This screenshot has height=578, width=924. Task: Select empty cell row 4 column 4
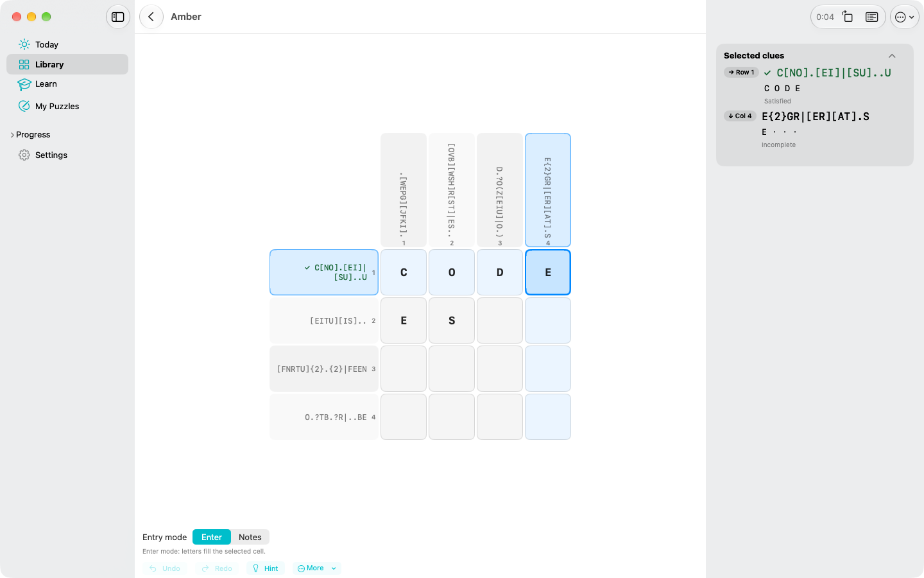(548, 417)
